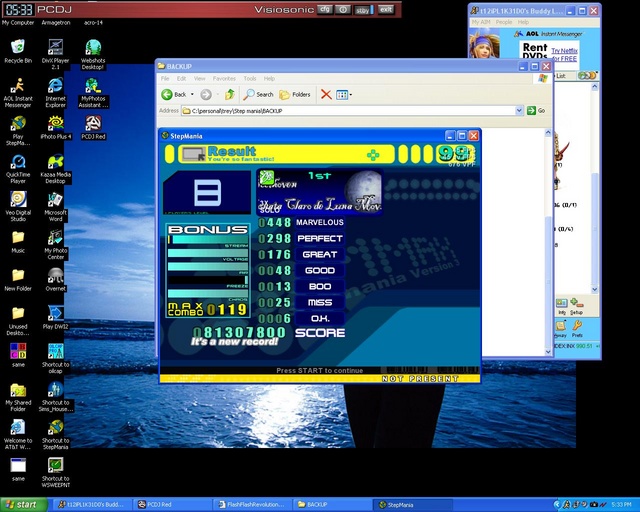640x512 pixels.
Task: Expand the Back button history arrow
Action: tap(192, 94)
